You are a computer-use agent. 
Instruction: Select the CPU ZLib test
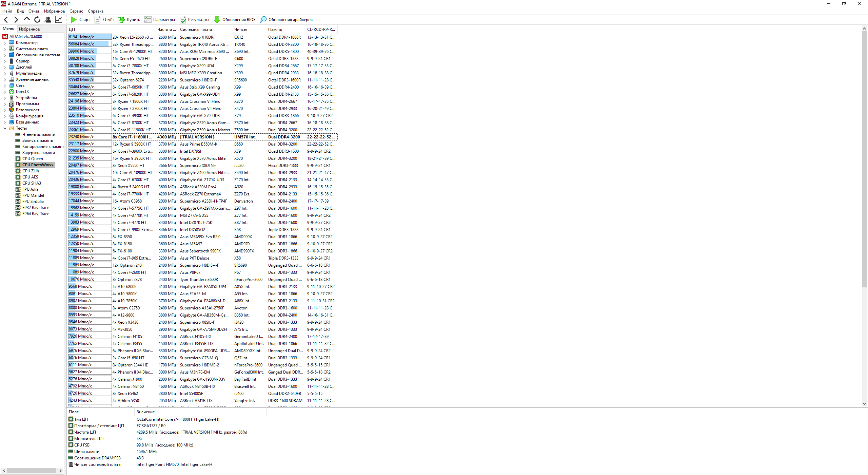coord(31,171)
